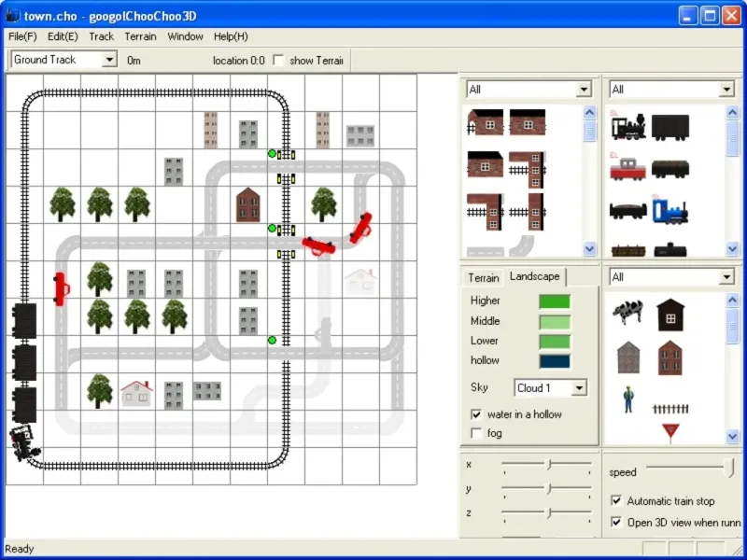
Task: Select the red and white electric locomotive
Action: 627,169
